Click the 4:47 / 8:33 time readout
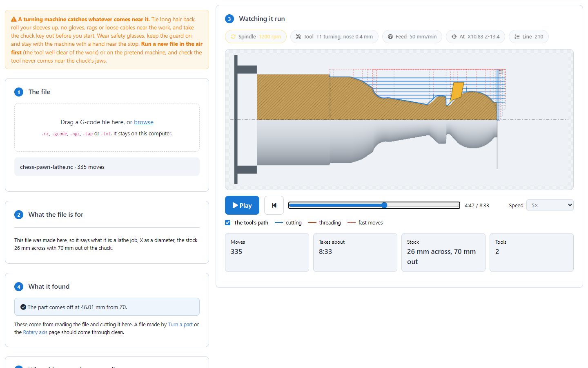Image resolution: width=588 pixels, height=368 pixels. pyautogui.click(x=477, y=206)
